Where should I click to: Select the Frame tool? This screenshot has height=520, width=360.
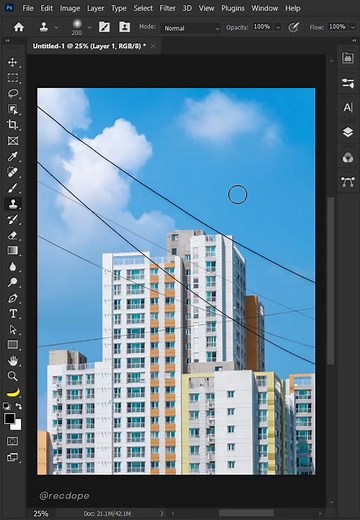pyautogui.click(x=13, y=141)
